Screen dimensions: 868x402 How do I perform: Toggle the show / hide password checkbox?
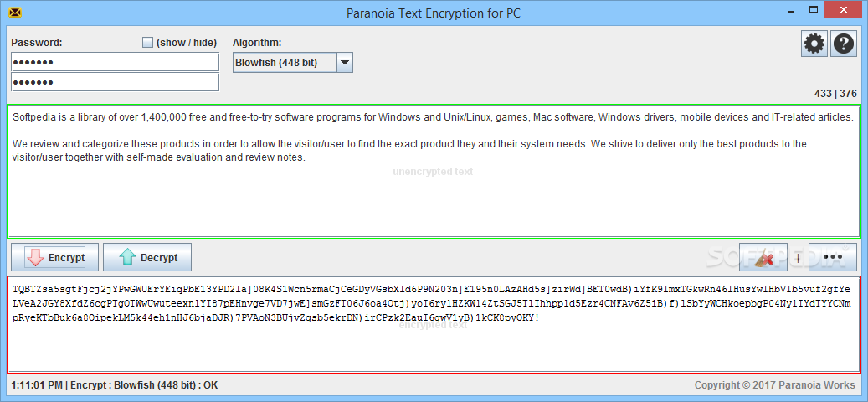point(147,42)
